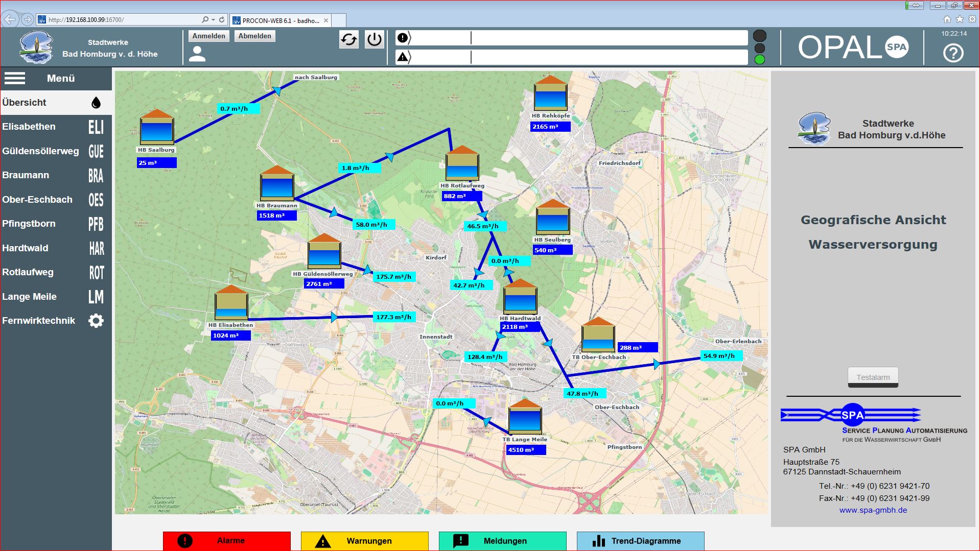Click the 128.4 m³/h flow value

pos(485,357)
